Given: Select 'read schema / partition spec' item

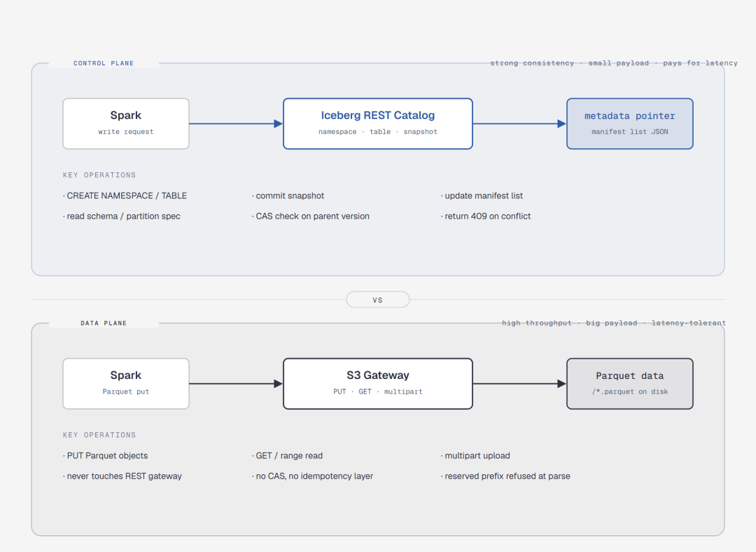Looking at the screenshot, I should click(x=122, y=216).
